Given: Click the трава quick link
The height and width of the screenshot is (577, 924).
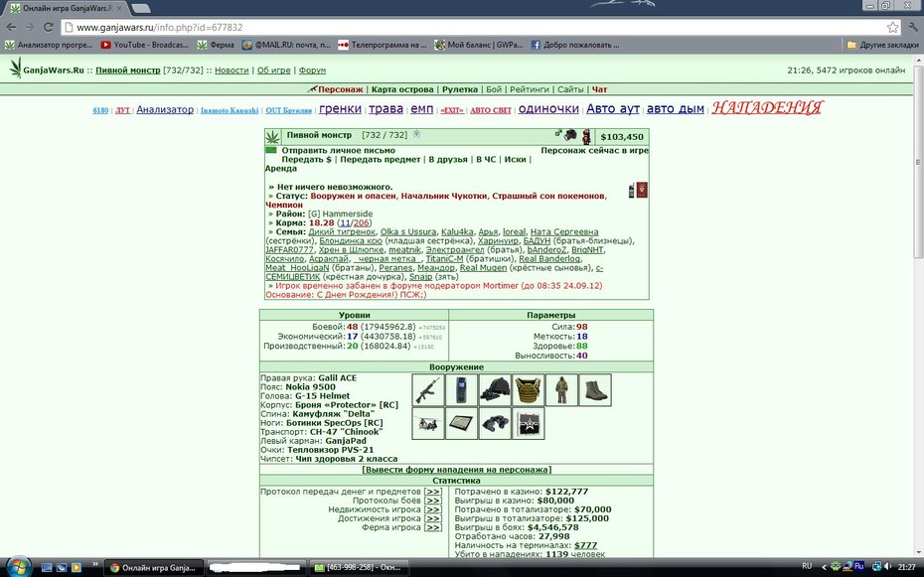Looking at the screenshot, I should (385, 109).
